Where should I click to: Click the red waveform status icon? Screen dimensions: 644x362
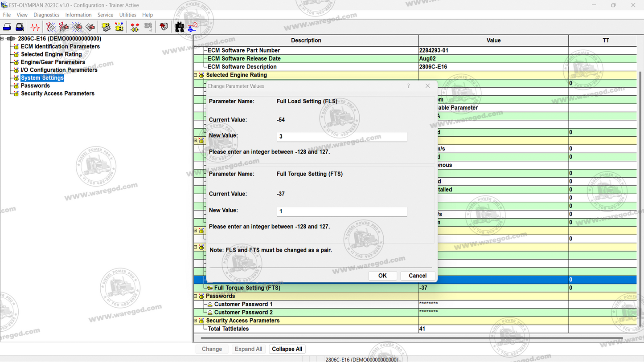pos(35,27)
